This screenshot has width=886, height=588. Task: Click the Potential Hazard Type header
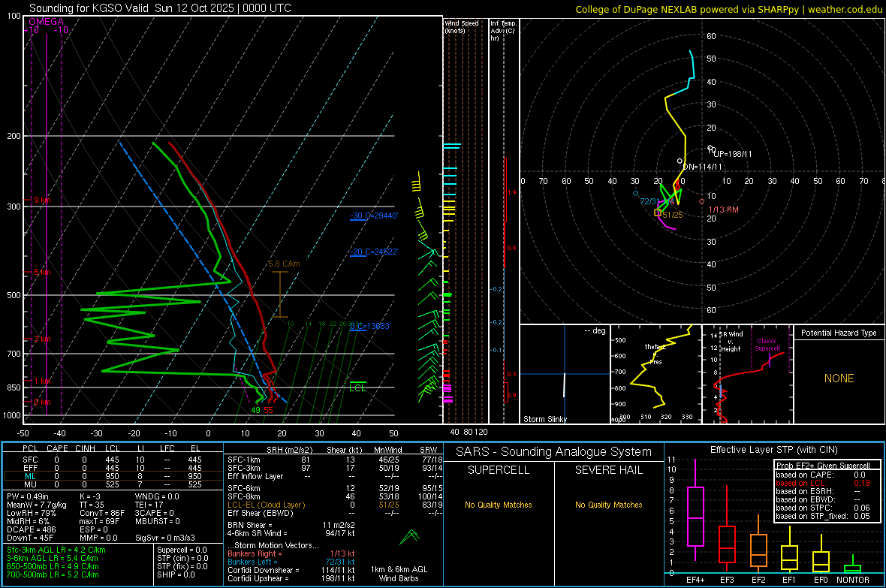coord(839,333)
